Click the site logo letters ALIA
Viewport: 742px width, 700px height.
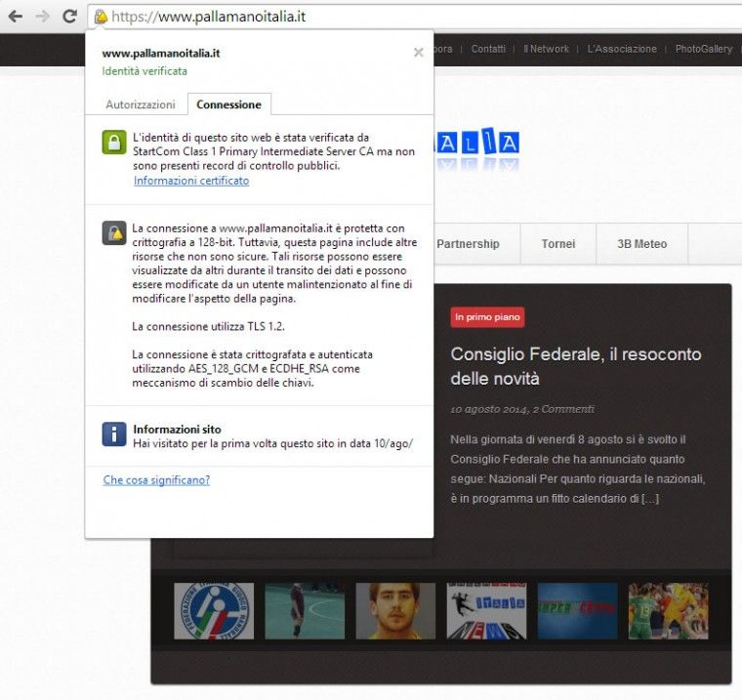(x=477, y=142)
